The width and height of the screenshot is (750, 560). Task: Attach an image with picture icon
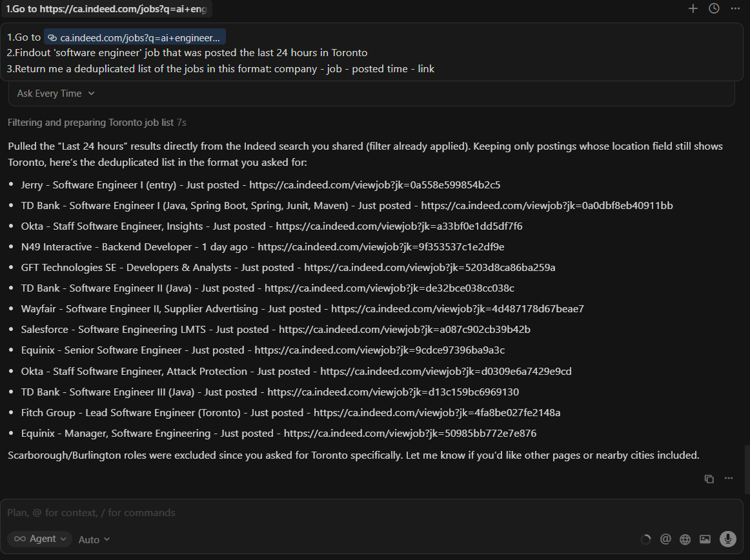[x=705, y=539]
